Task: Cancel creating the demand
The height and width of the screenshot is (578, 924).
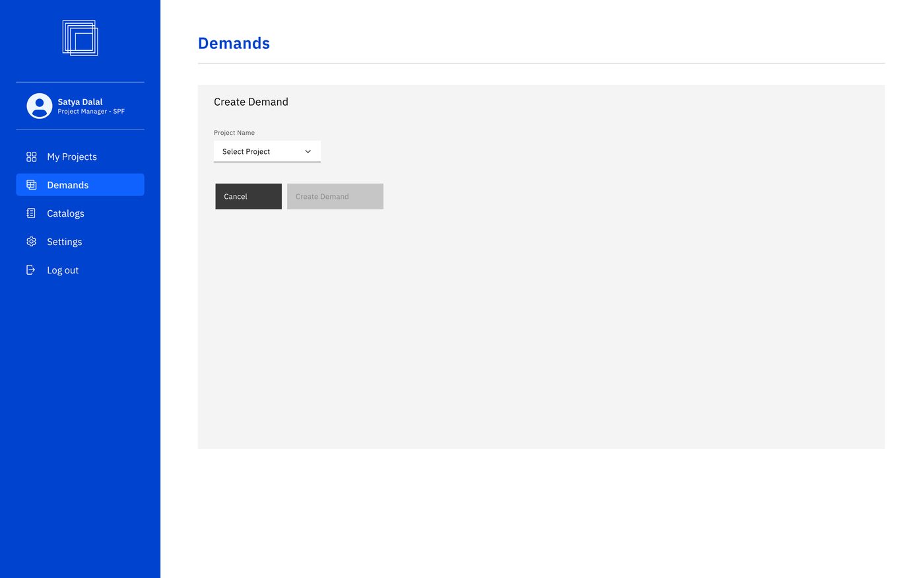Action: pos(248,196)
